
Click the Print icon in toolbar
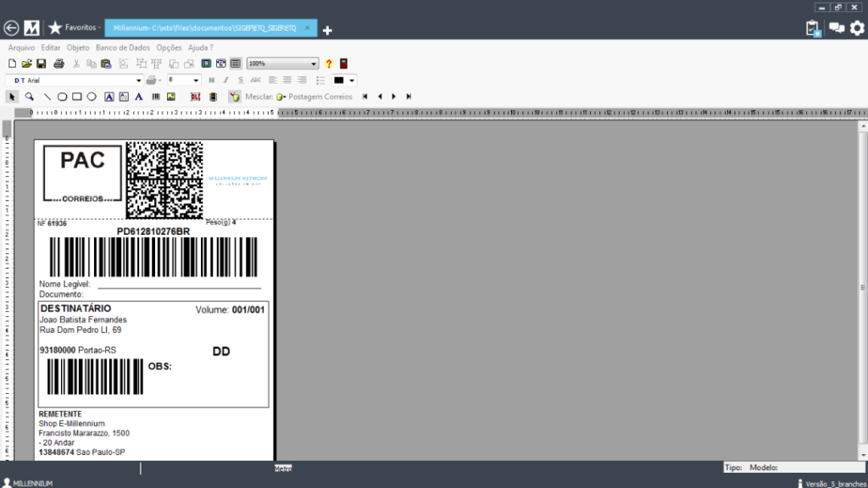coord(58,64)
